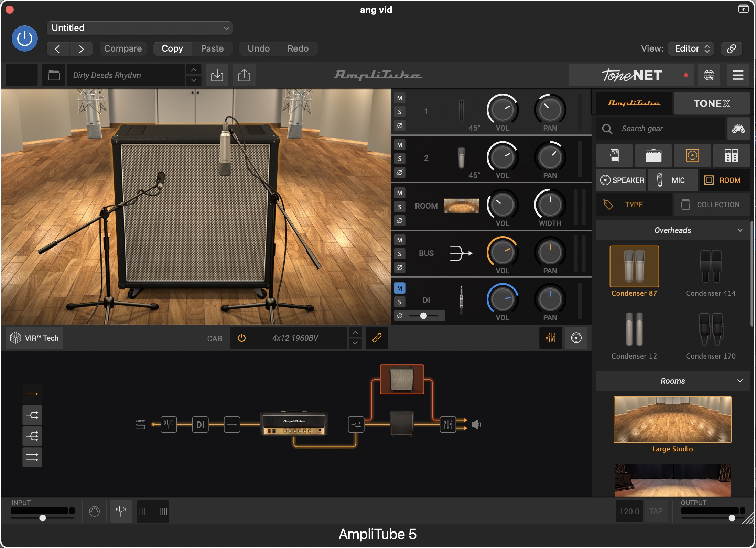
Task: Open the mixer view icon beside cab
Action: coord(550,338)
